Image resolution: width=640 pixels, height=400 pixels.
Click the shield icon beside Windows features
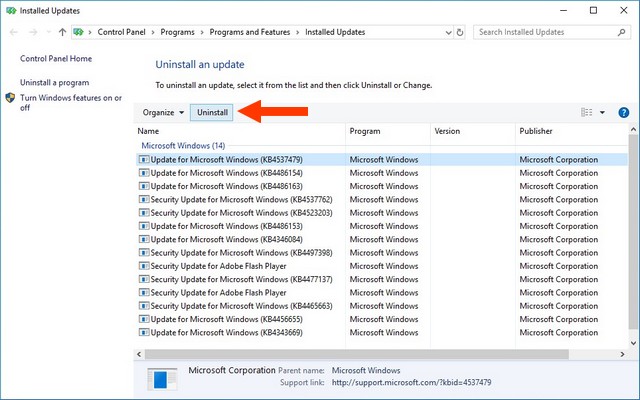pos(10,98)
